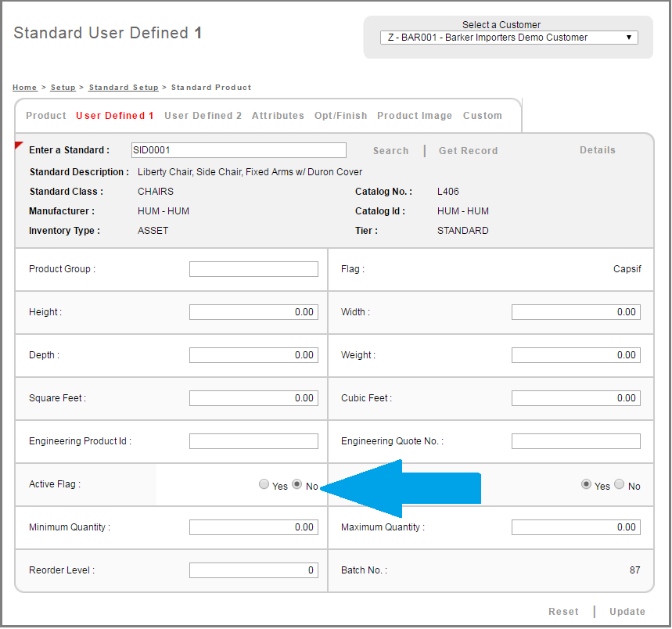Open the Opt/Finish tab

pyautogui.click(x=340, y=116)
